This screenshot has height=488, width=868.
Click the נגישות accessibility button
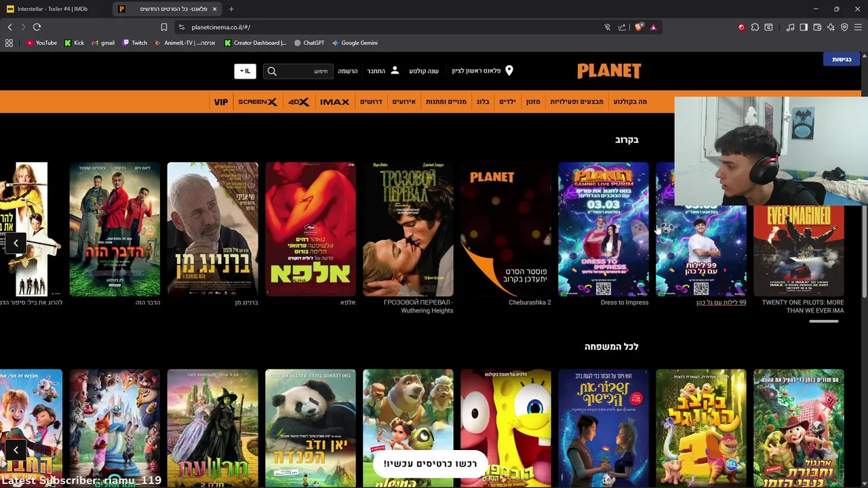pyautogui.click(x=842, y=59)
